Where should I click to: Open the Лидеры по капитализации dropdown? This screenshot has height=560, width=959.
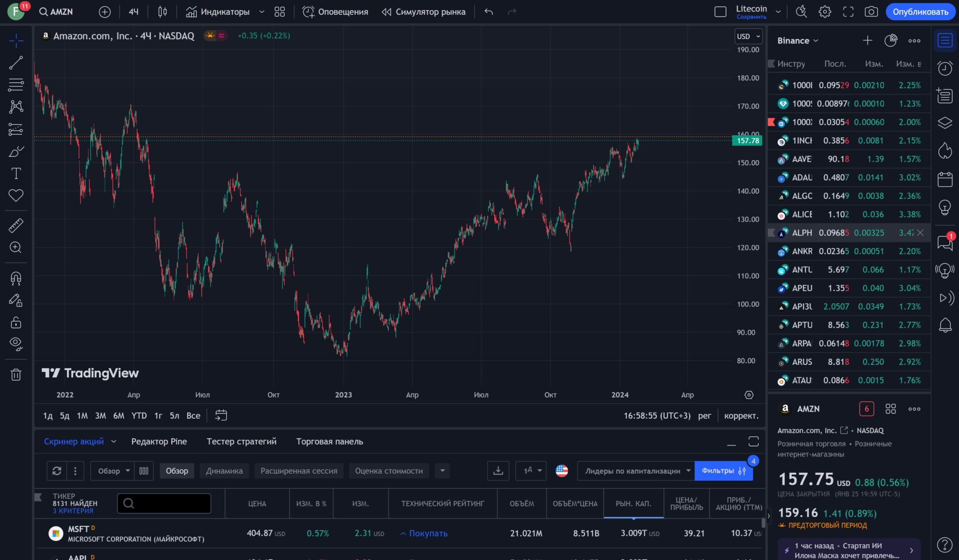point(636,471)
